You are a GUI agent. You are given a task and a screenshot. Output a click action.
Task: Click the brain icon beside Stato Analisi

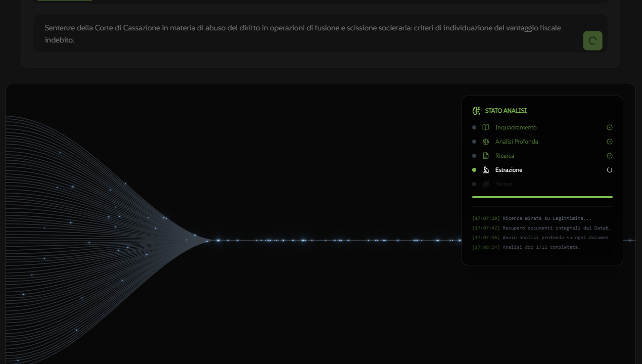pos(476,111)
